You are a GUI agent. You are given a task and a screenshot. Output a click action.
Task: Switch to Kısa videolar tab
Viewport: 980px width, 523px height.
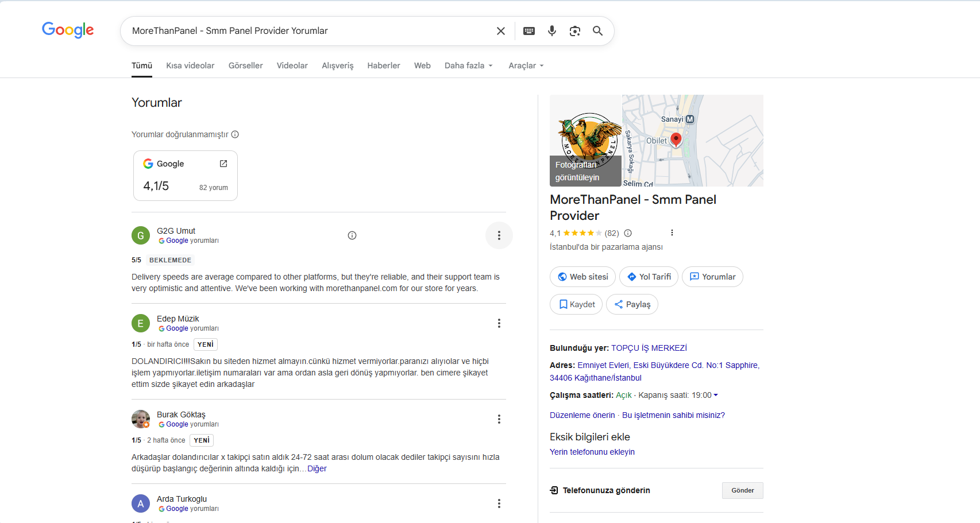pos(190,65)
